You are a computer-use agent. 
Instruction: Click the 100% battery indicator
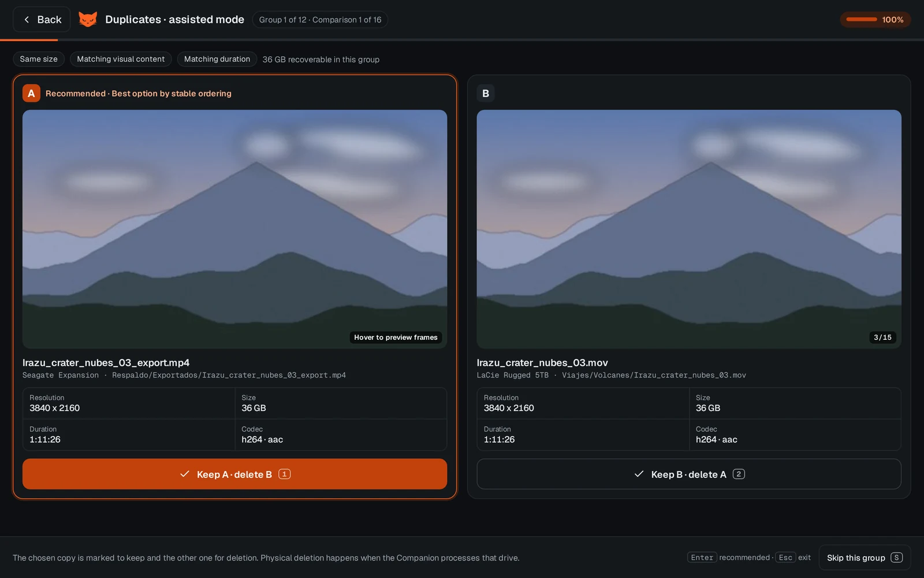tap(875, 20)
